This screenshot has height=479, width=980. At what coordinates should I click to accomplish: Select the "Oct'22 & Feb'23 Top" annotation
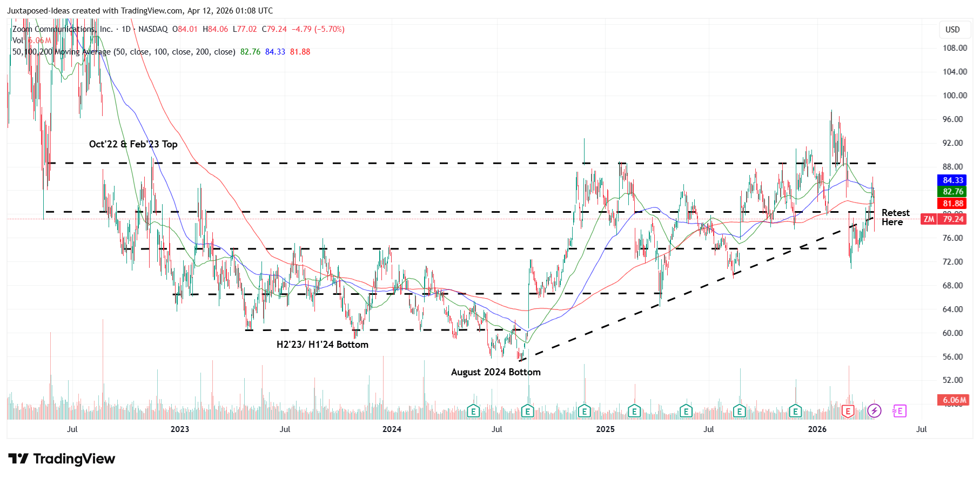pyautogui.click(x=133, y=144)
